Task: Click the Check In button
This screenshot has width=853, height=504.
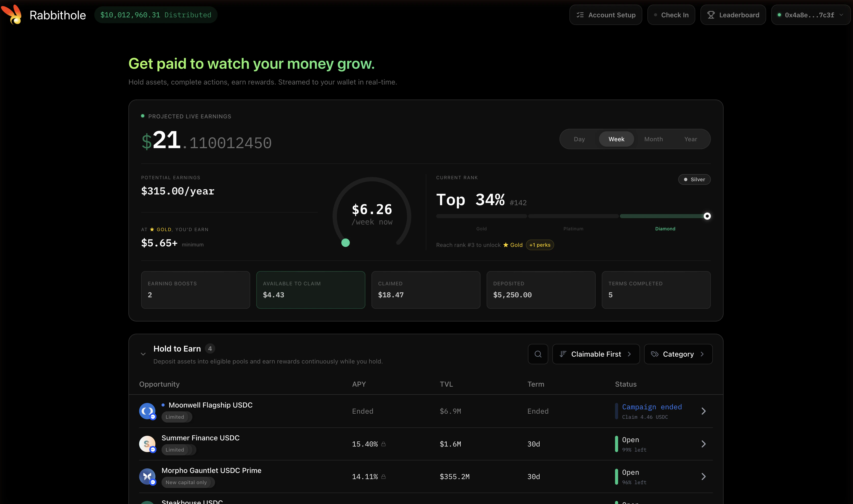Action: [671, 15]
